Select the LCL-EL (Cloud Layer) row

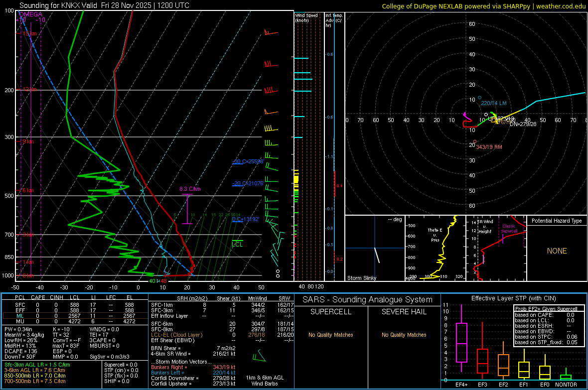click(x=221, y=335)
